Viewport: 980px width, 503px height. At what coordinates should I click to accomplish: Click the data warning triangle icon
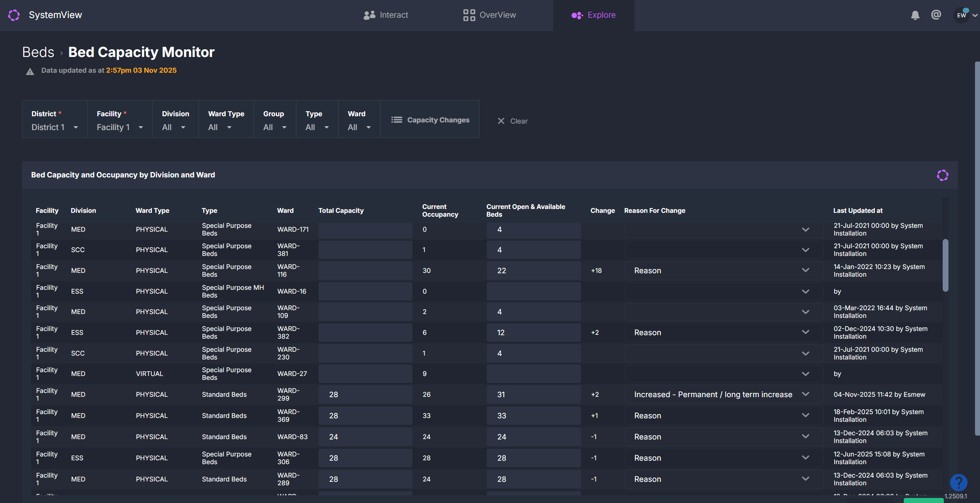pyautogui.click(x=30, y=72)
